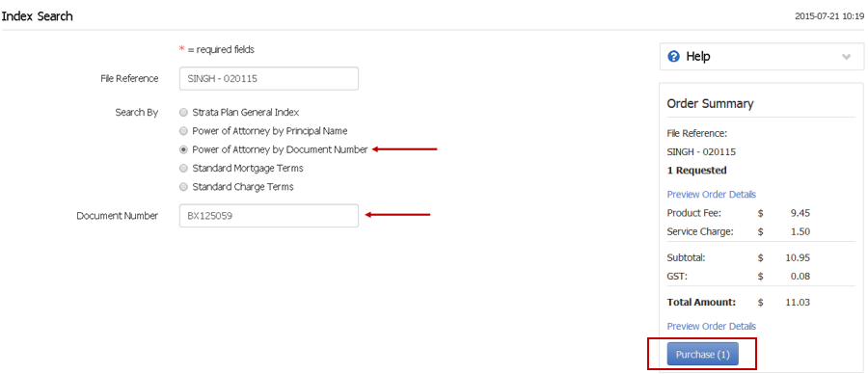Choose Standard Charge Terms radio option

point(184,187)
